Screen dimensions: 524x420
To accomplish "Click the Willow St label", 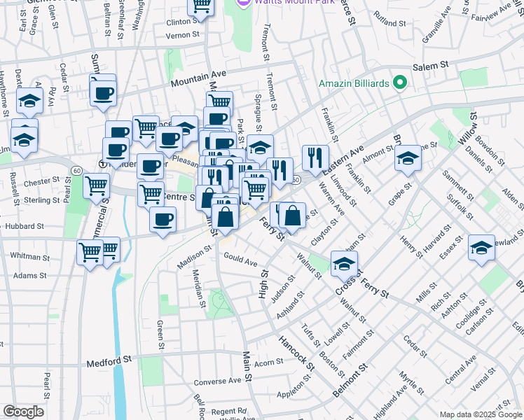I will click(x=467, y=129).
